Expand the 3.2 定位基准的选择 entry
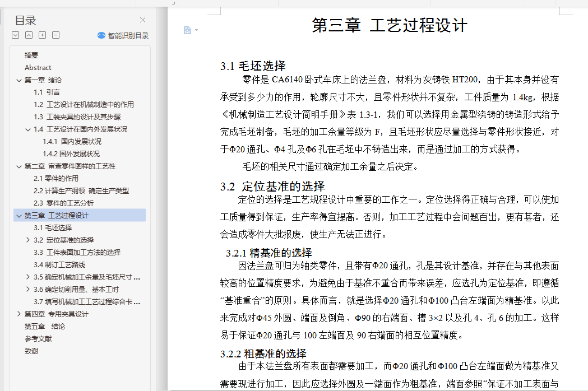The image size is (588, 391). 28,240
